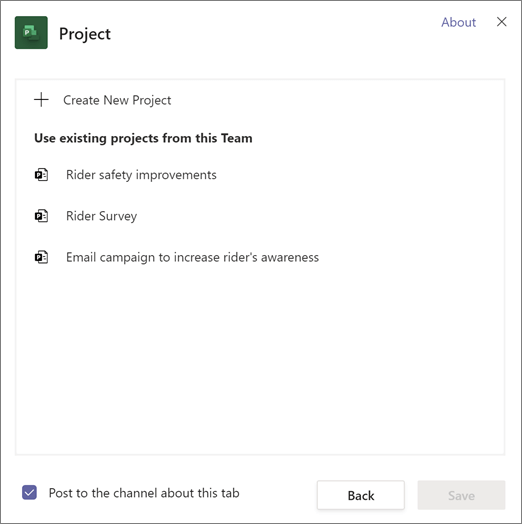Image resolution: width=522 pixels, height=524 pixels.
Task: Click the green Project app logo
Action: tap(31, 33)
